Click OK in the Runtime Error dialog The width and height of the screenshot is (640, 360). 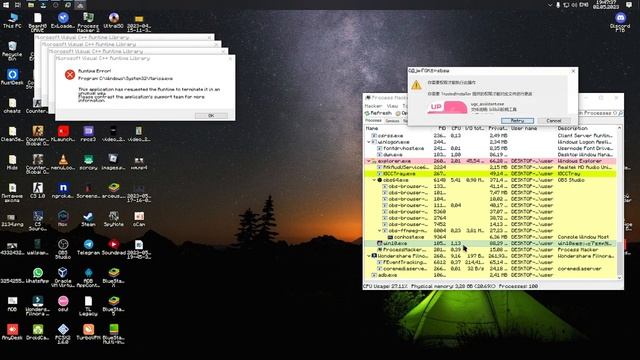tap(211, 116)
